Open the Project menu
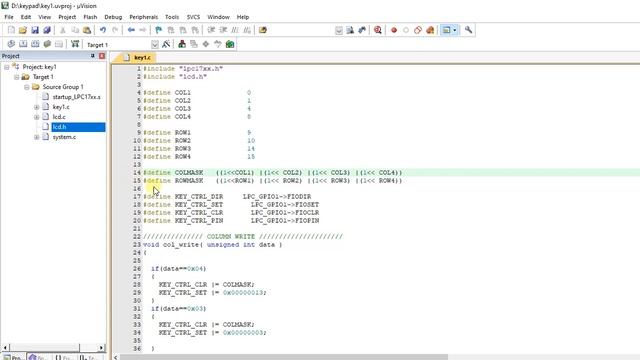The image size is (640, 360). pos(67,17)
